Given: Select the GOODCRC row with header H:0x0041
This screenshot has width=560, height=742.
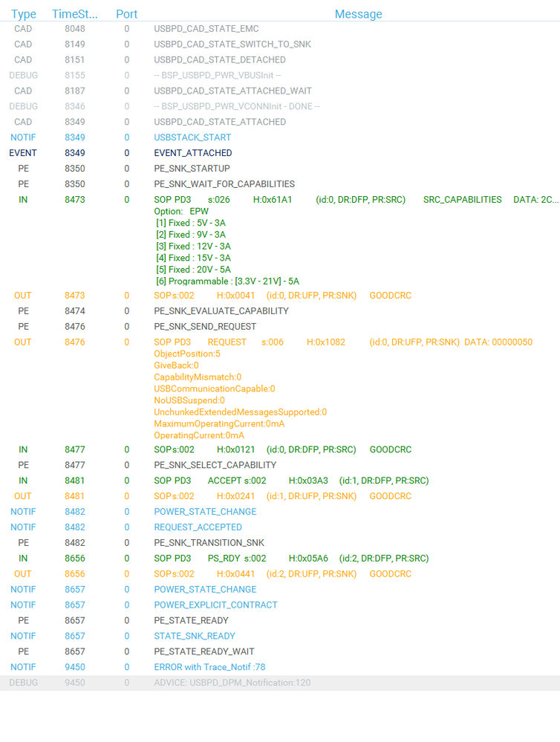Looking at the screenshot, I should (280, 296).
